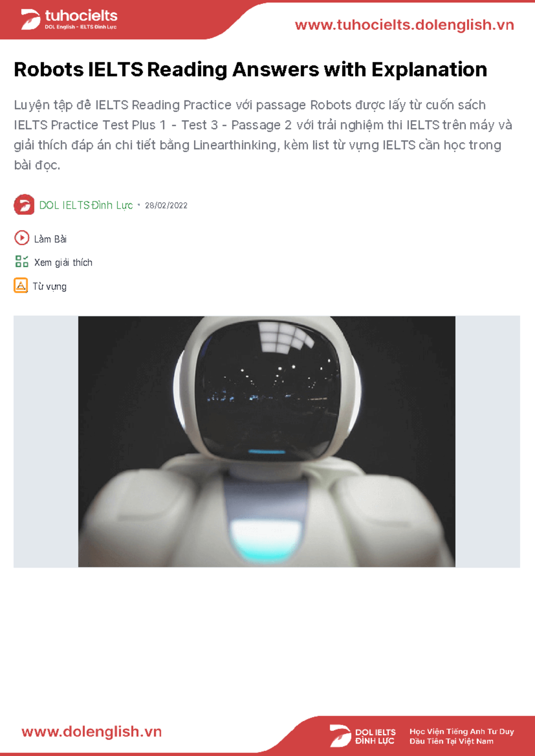Click the robot photo thumbnail
Viewport: 535px width, 756px height.
pos(267,442)
